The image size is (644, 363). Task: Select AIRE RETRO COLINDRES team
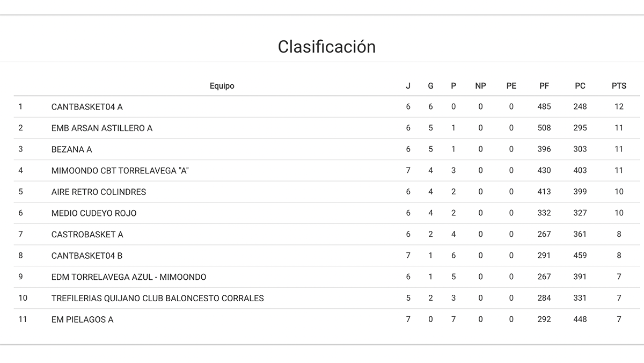(99, 192)
